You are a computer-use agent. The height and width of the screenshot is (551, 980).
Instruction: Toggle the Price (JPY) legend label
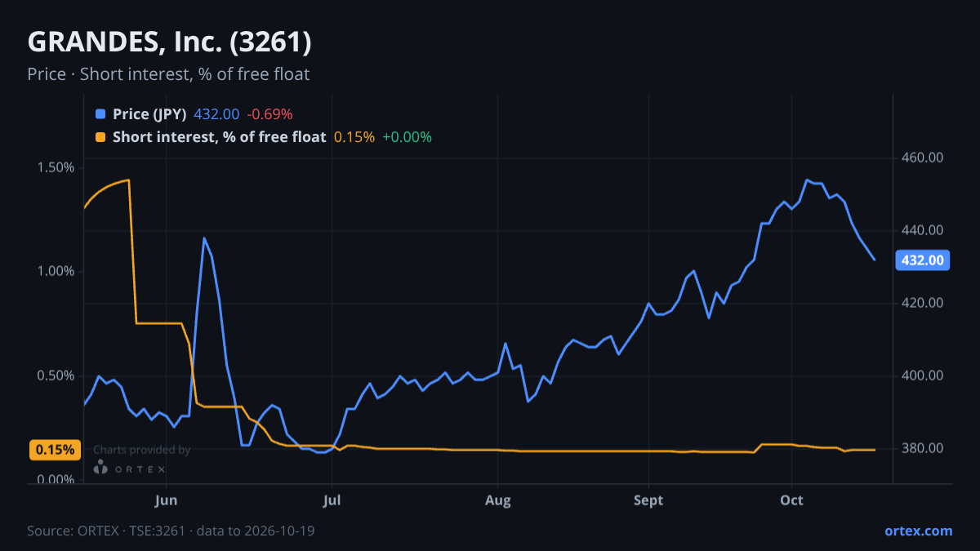pyautogui.click(x=149, y=114)
